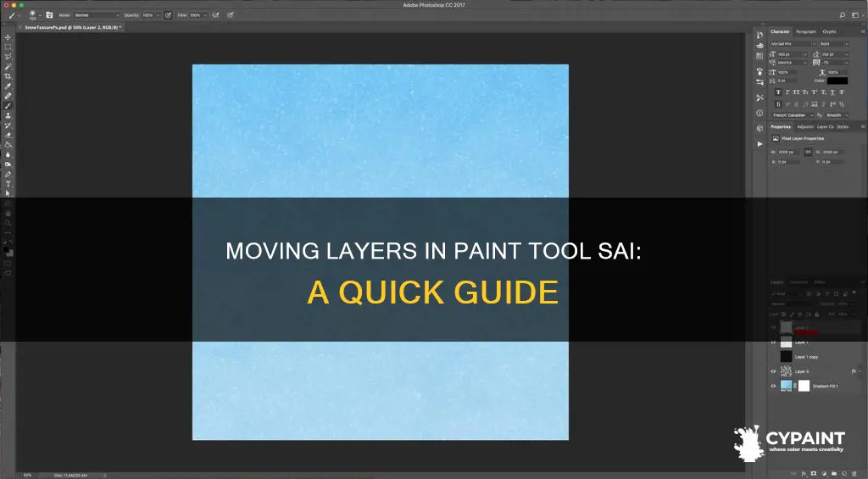Switch to the Character tab
Image resolution: width=868 pixels, height=479 pixels.
click(780, 31)
